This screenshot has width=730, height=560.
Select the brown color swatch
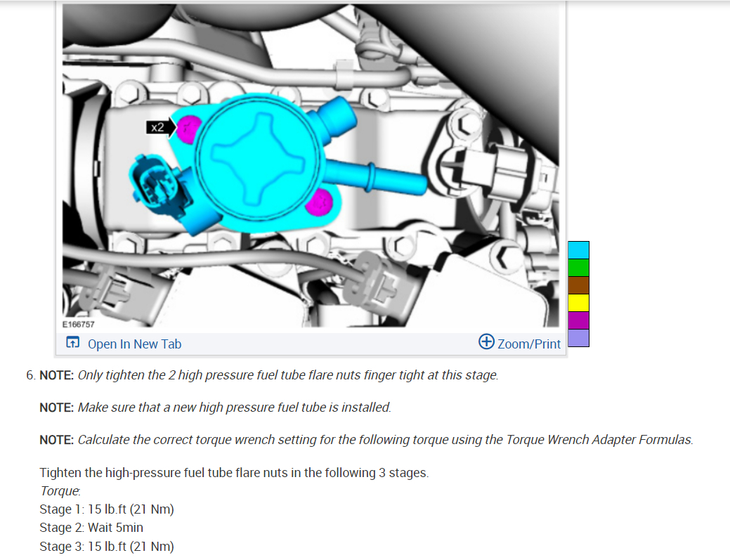(x=579, y=285)
